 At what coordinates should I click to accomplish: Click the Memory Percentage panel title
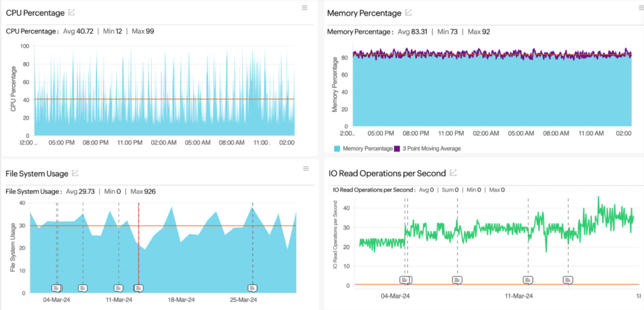click(x=364, y=13)
